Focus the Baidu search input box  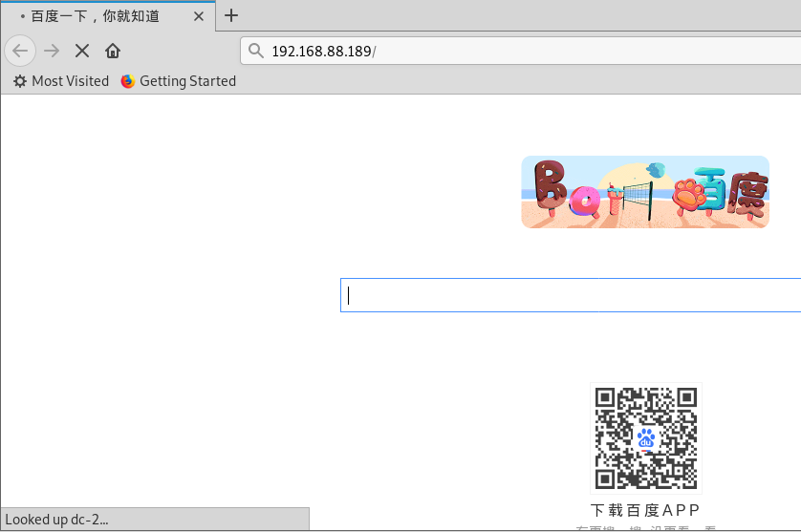tap(571, 295)
